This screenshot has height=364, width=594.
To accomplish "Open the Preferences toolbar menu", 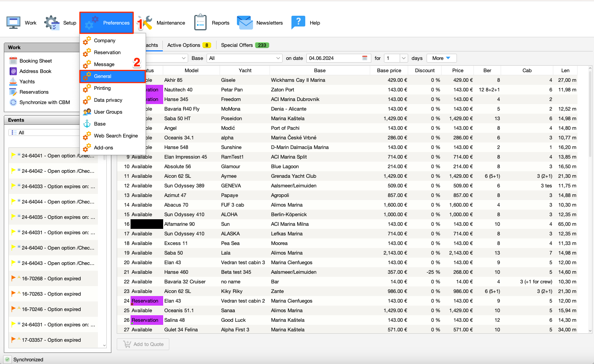I will 107,23.
